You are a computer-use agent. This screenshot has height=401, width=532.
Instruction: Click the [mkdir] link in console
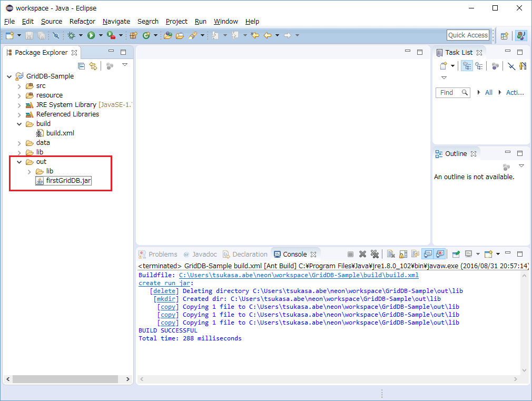[x=166, y=299]
